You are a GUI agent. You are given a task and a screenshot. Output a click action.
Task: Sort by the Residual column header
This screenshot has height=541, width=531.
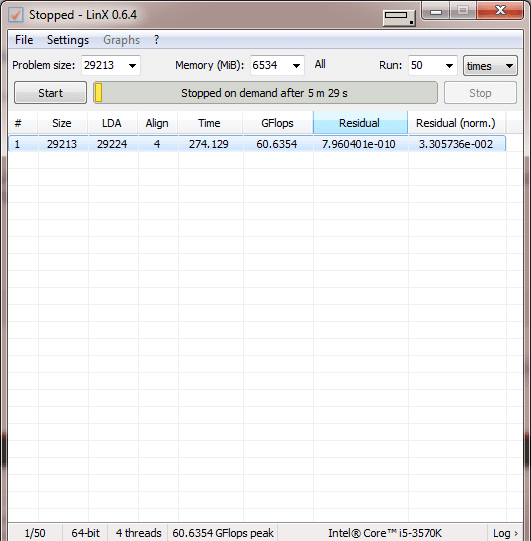[x=360, y=123]
